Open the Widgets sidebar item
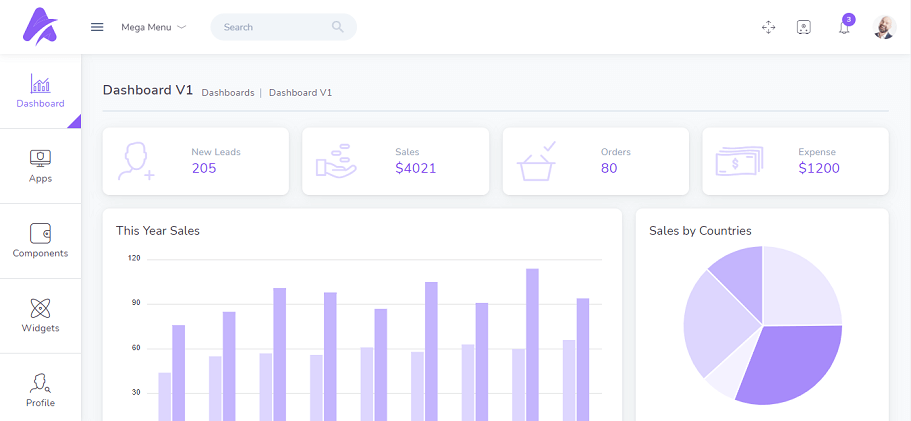 pyautogui.click(x=40, y=316)
